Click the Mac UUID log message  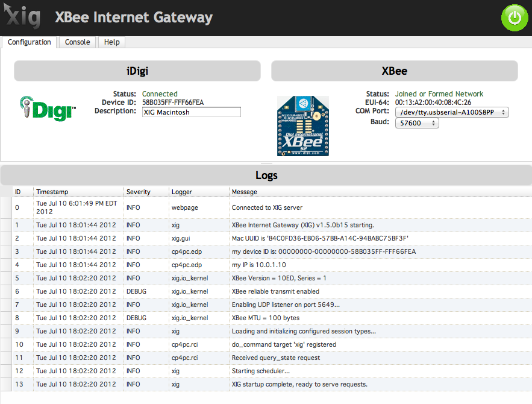click(320, 238)
